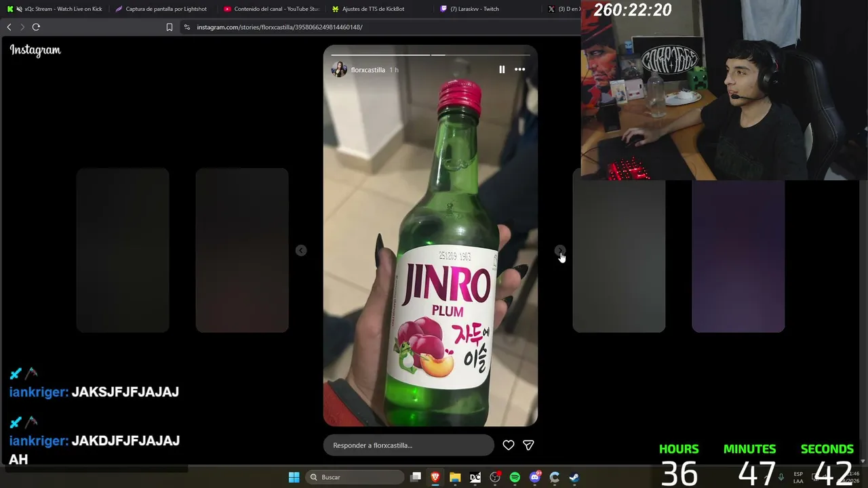Switch to the Lightshot capture tab
Viewport: 868px width, 488px height.
[161, 9]
